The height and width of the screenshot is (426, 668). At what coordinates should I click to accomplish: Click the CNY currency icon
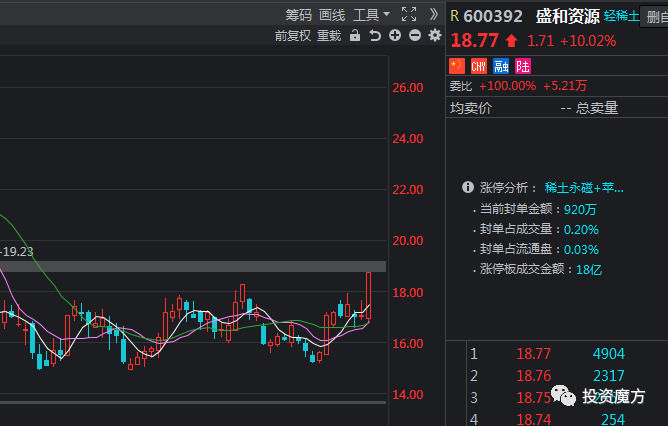479,66
